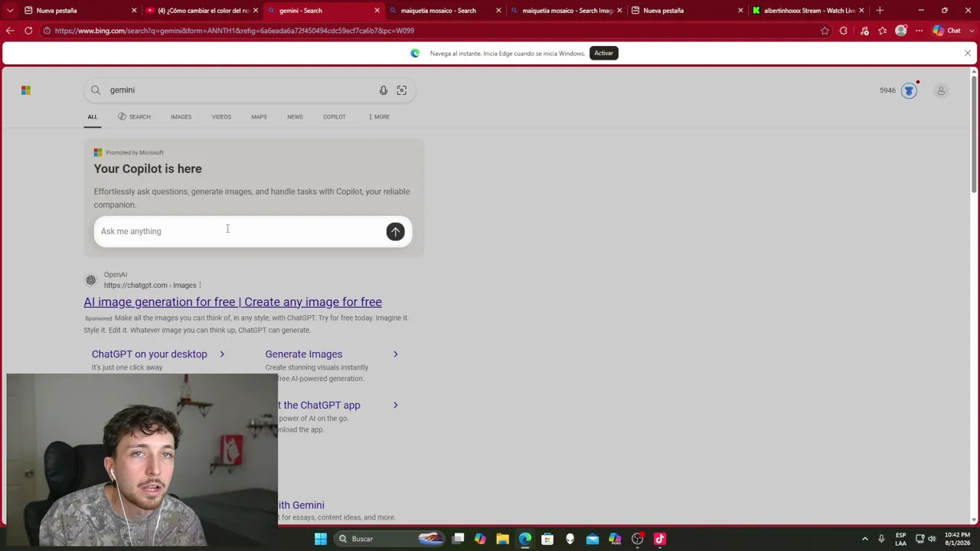Open the Microsoft Rewards medal icon
Screen dimensions: 980x551
click(x=909, y=90)
